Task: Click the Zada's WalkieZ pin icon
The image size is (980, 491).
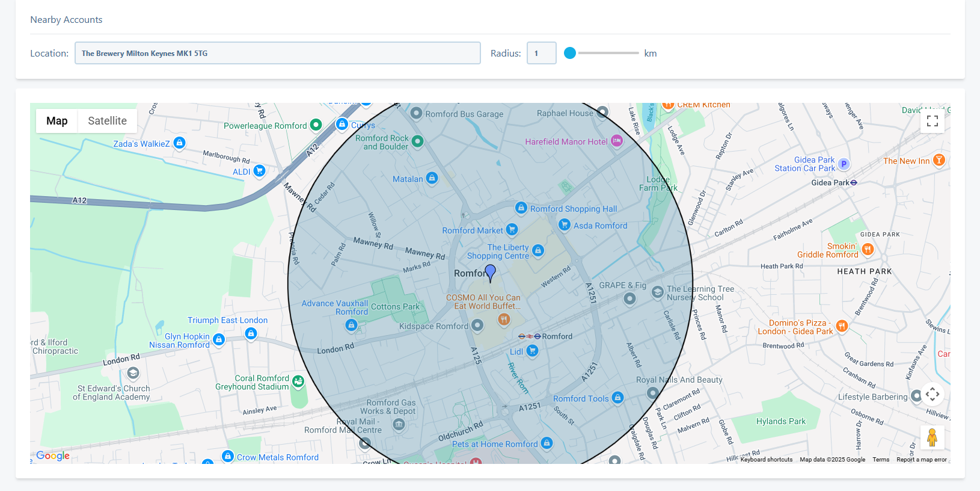Action: [179, 143]
